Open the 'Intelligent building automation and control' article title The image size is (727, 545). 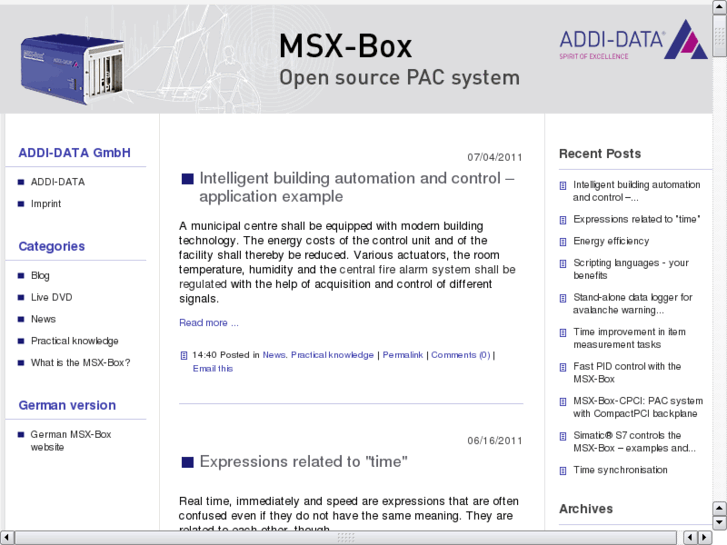(x=357, y=187)
